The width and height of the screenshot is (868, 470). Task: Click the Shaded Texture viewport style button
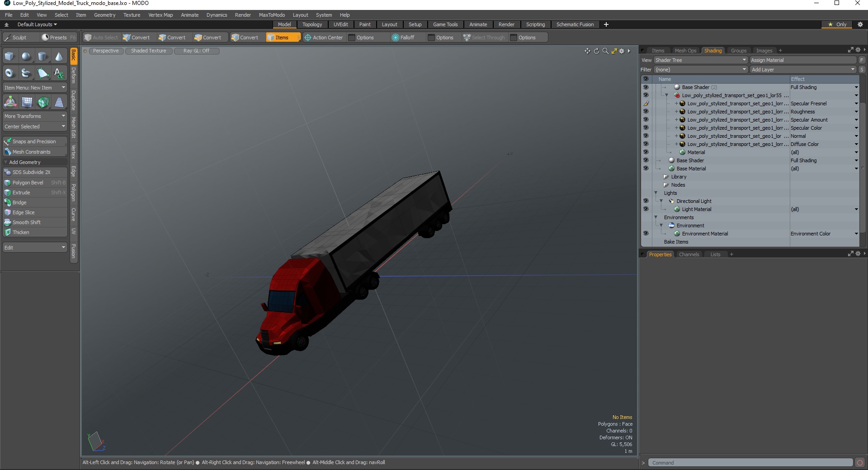point(149,51)
